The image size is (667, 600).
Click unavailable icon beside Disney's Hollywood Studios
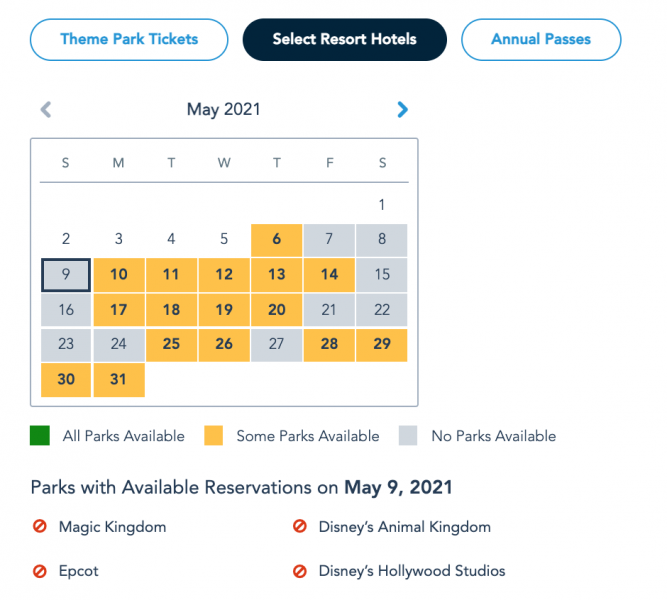299,572
